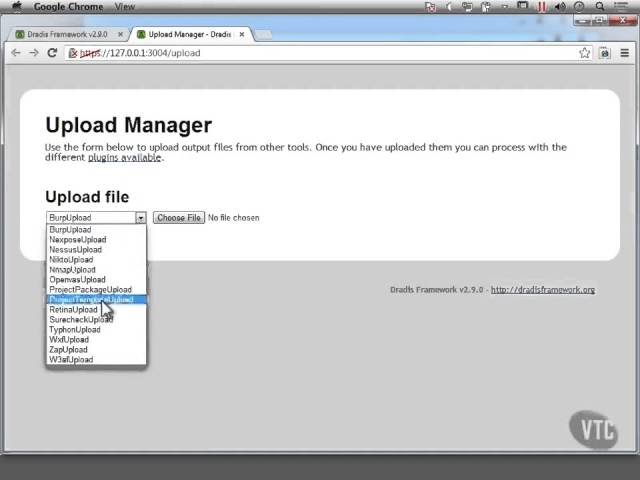Close the Dradis Framework v2.9.0 tab
Screen dimensions: 640x480
point(120,34)
